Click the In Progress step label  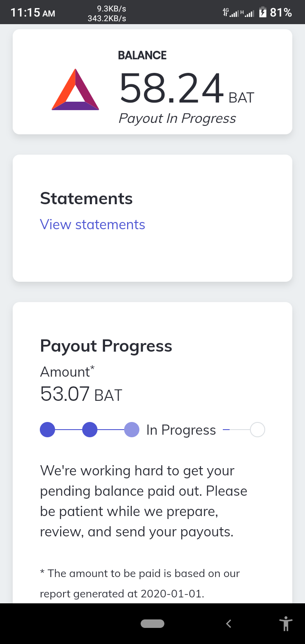(x=181, y=430)
